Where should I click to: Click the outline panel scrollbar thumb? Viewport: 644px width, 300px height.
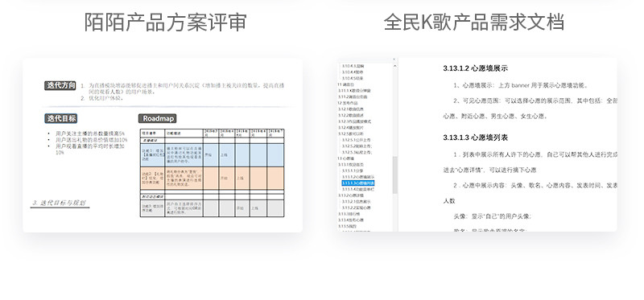(394, 175)
